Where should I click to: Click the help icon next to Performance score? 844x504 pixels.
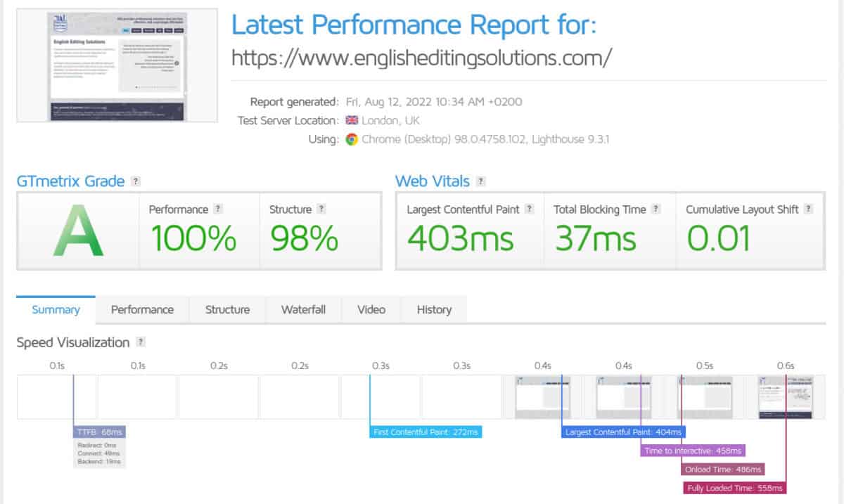[x=218, y=209]
